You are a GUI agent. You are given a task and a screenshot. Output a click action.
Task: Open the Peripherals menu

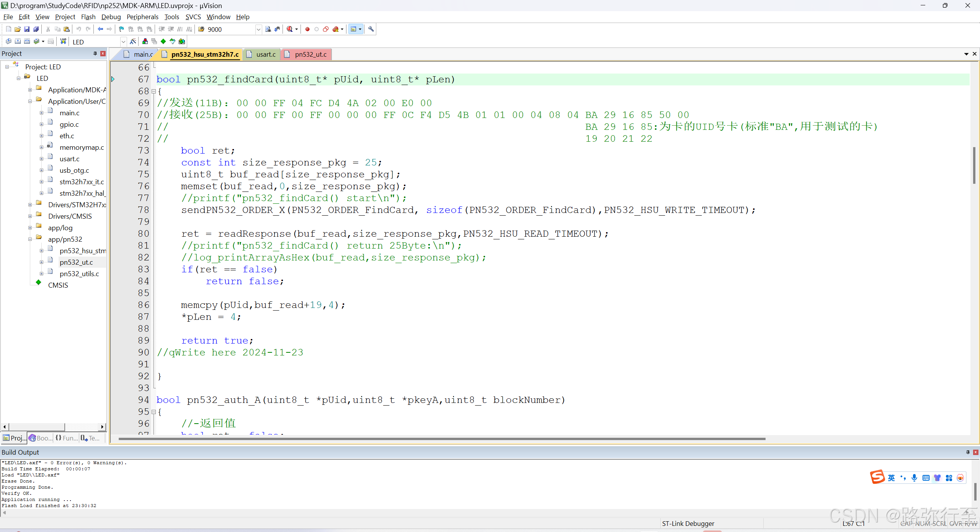(x=142, y=17)
